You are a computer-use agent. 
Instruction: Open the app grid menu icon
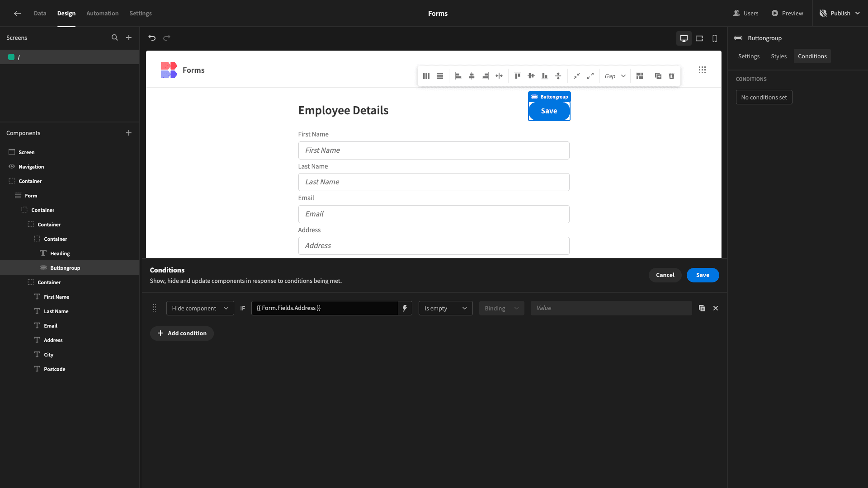[x=702, y=70]
